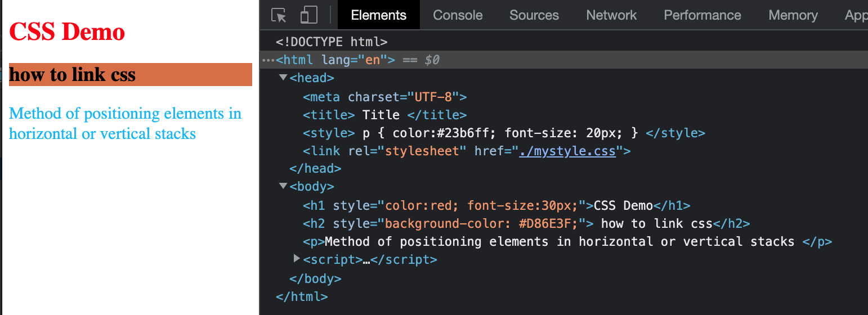Viewport: 868px width, 315px height.
Task: Click the ellipsis before the html node
Action: [x=268, y=60]
